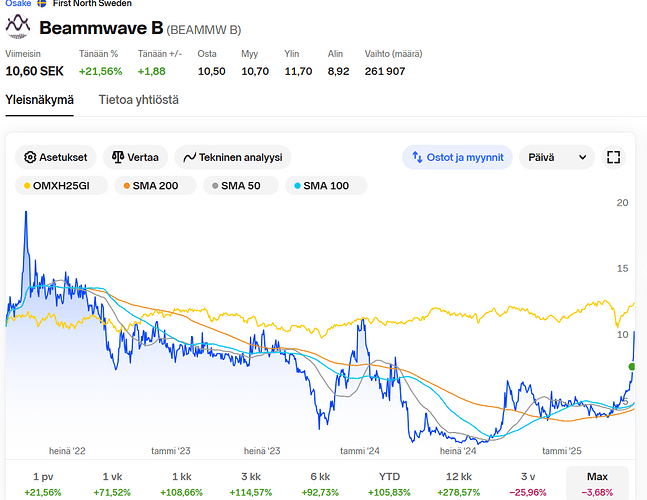Click the cyan dot of SMA 100
The image size is (647, 500).
[x=297, y=186]
